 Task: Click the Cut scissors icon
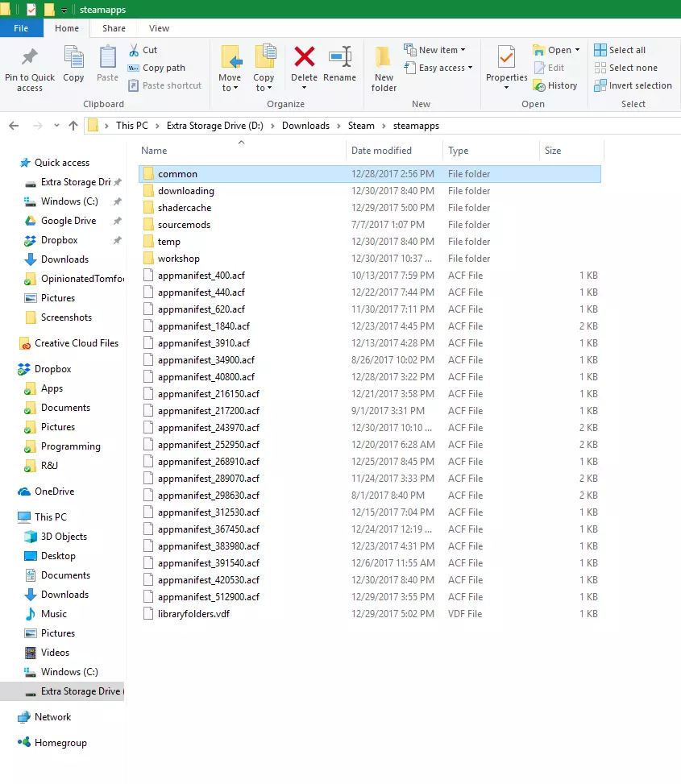tap(134, 50)
